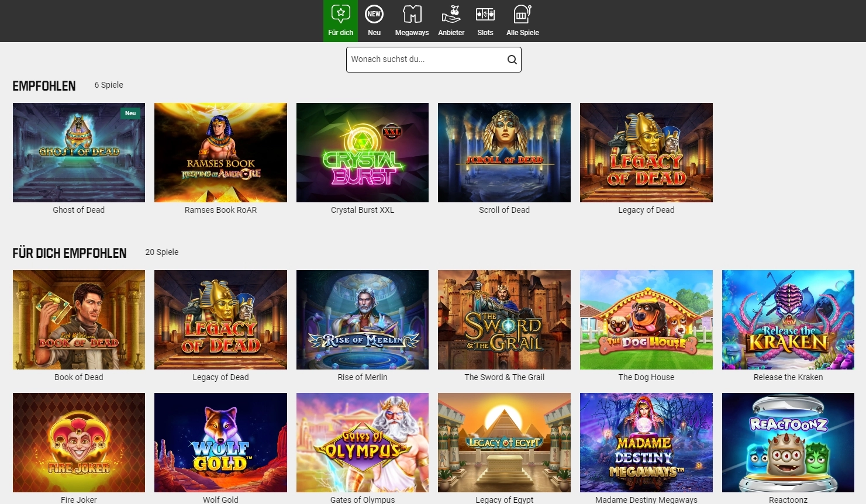Select the Slots category icon
The height and width of the screenshot is (504, 866).
click(485, 13)
